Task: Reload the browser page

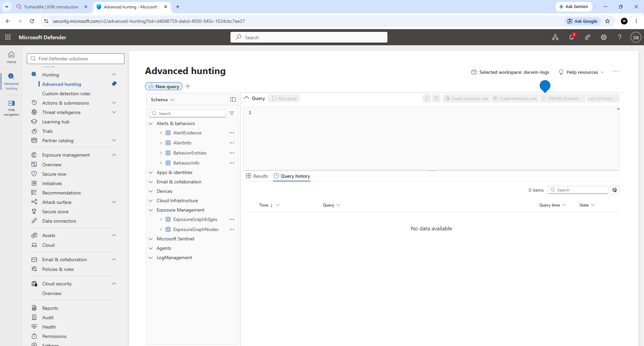Action: click(32, 21)
